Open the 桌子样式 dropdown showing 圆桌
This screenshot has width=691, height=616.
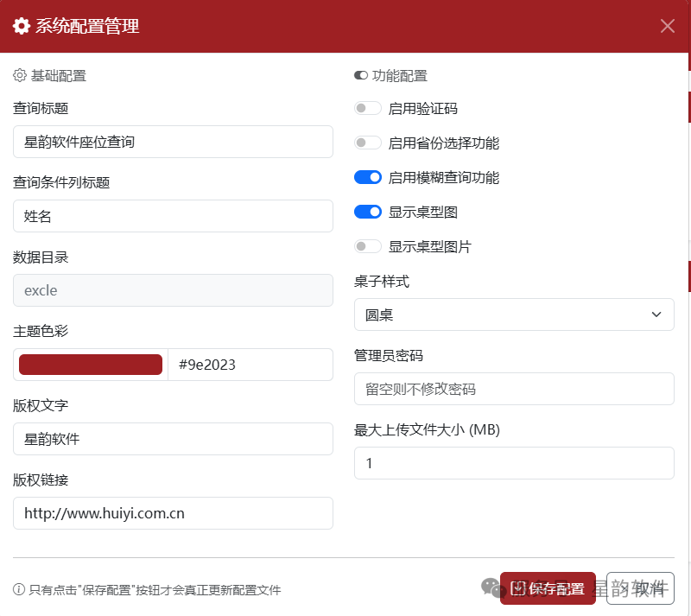(514, 314)
